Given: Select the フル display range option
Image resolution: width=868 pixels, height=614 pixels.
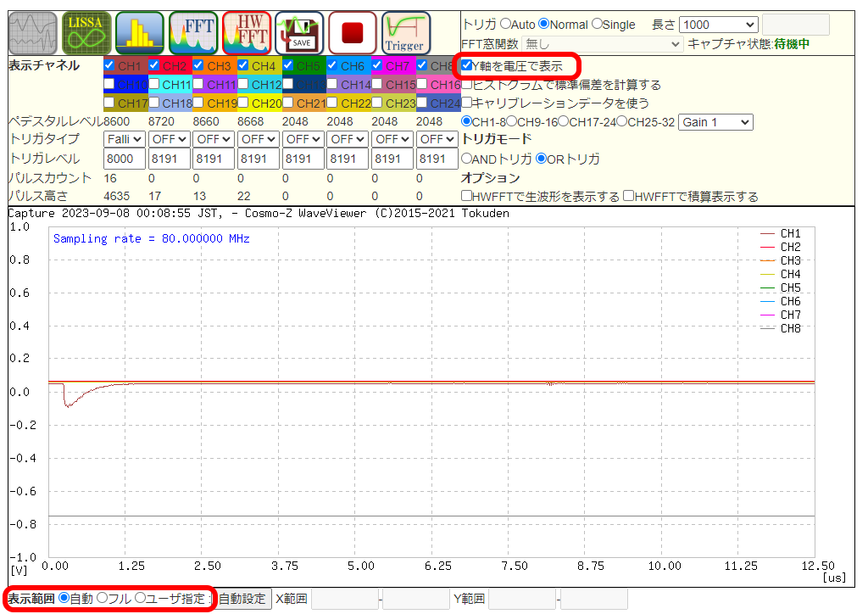Looking at the screenshot, I should point(103,598).
